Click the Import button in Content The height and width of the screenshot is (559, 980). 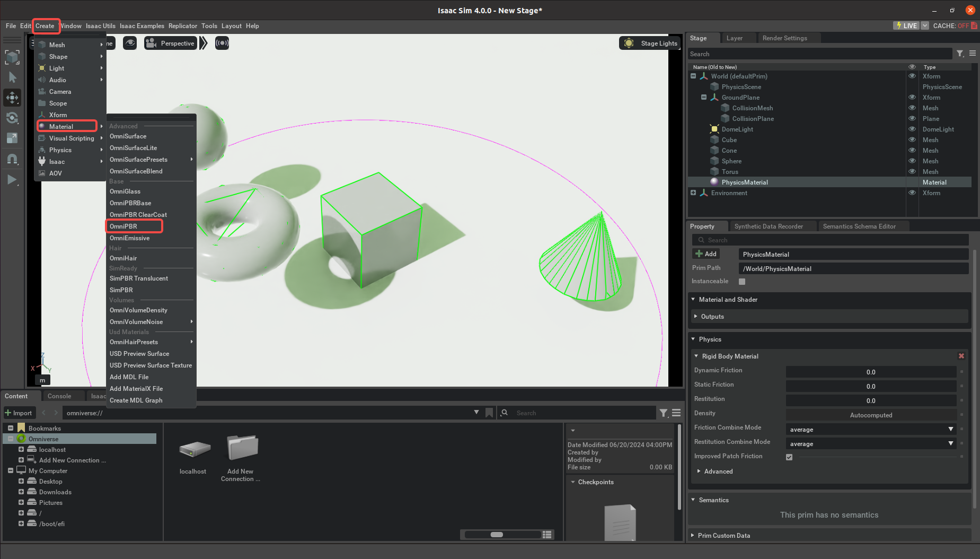pos(19,413)
